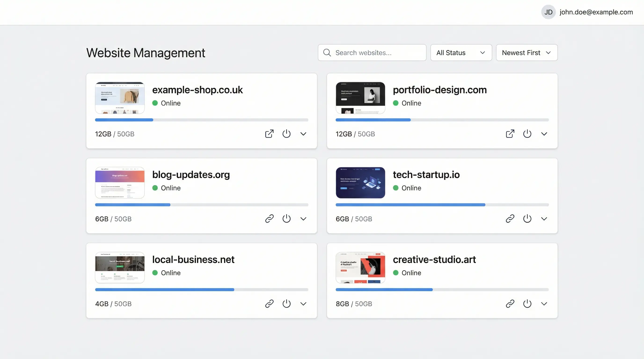This screenshot has width=644, height=359.
Task: Click the JD user avatar
Action: (549, 12)
